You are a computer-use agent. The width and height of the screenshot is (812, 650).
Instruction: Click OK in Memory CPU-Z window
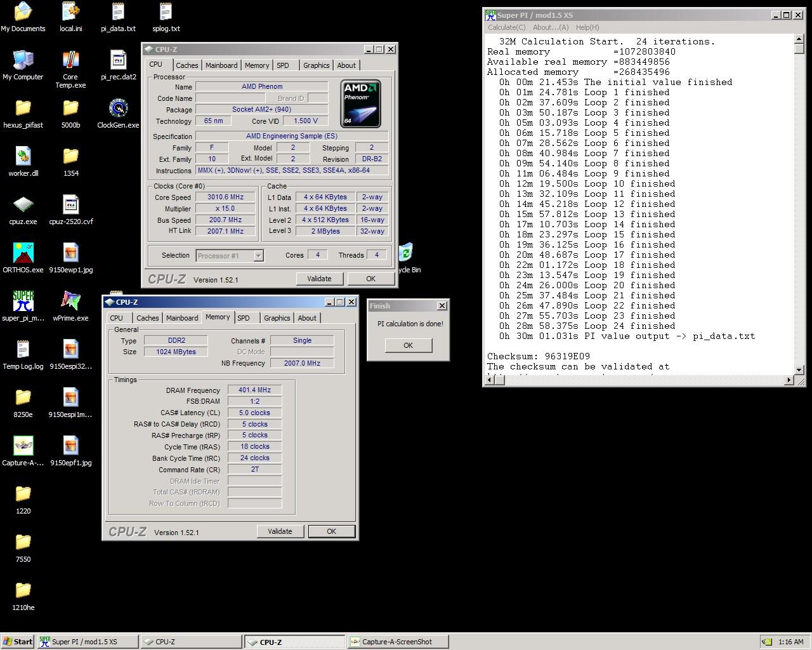click(x=331, y=531)
